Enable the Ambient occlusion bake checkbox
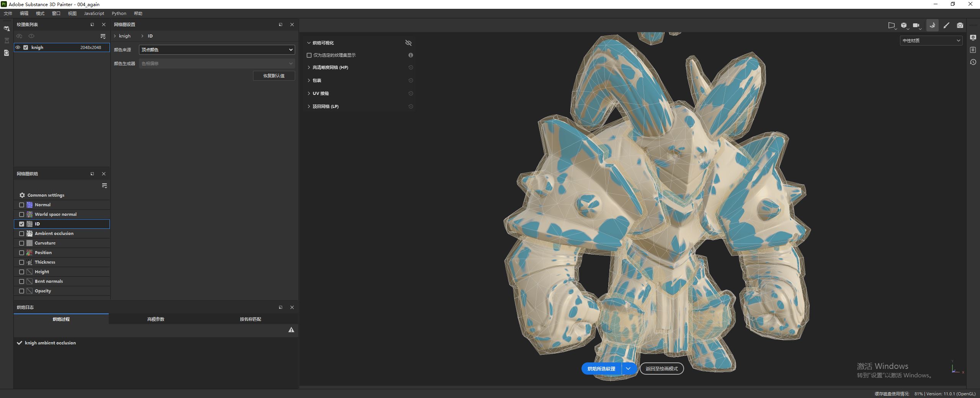 [x=22, y=233]
